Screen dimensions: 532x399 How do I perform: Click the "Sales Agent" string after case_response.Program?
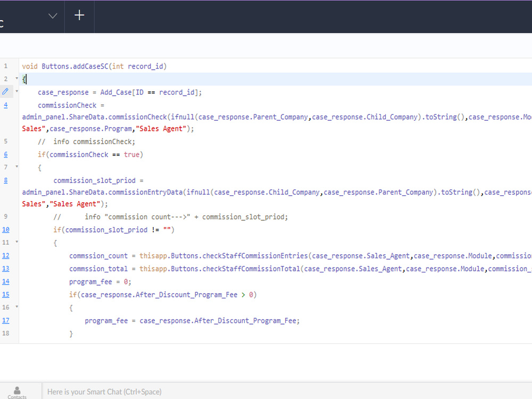point(161,129)
